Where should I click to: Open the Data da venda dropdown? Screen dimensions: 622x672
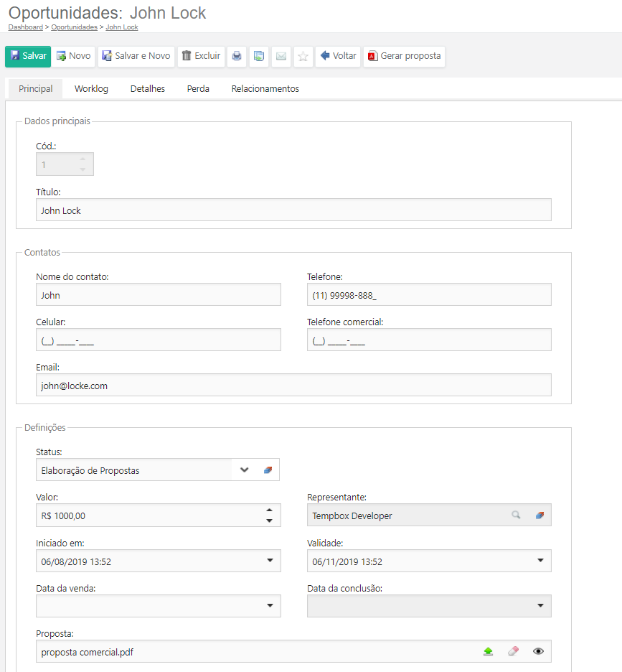[x=270, y=606]
